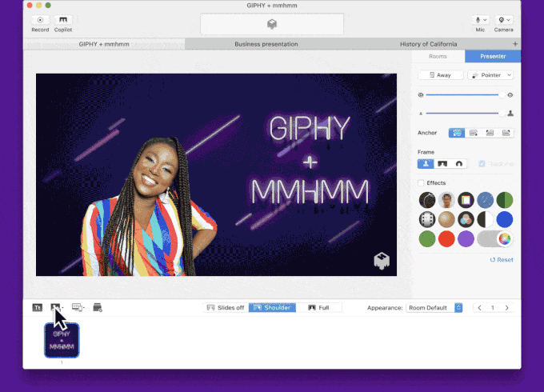Click the presenter size slider track
Image resolution: width=544 pixels, height=392 pixels.
point(463,113)
